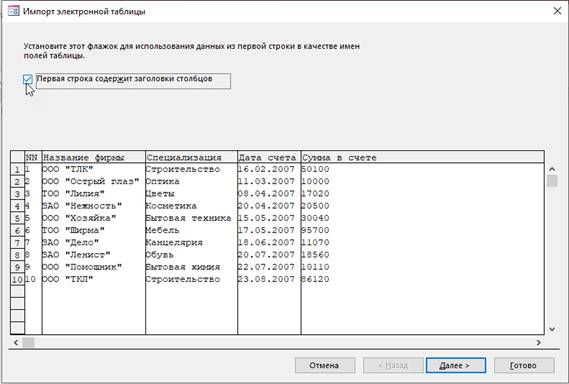Click the 'Бытовая техника' cell
Screen dimensions: 569x384
tap(191, 218)
